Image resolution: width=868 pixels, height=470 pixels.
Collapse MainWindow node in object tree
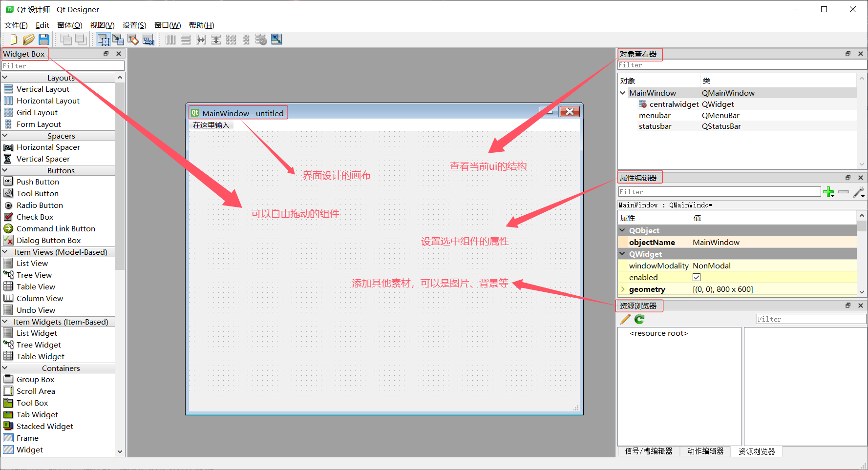pyautogui.click(x=623, y=93)
